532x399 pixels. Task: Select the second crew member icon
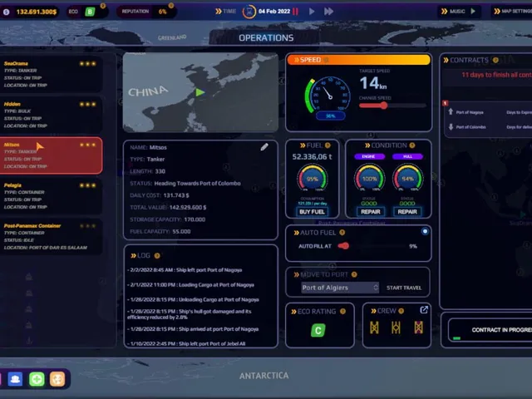[396, 328]
